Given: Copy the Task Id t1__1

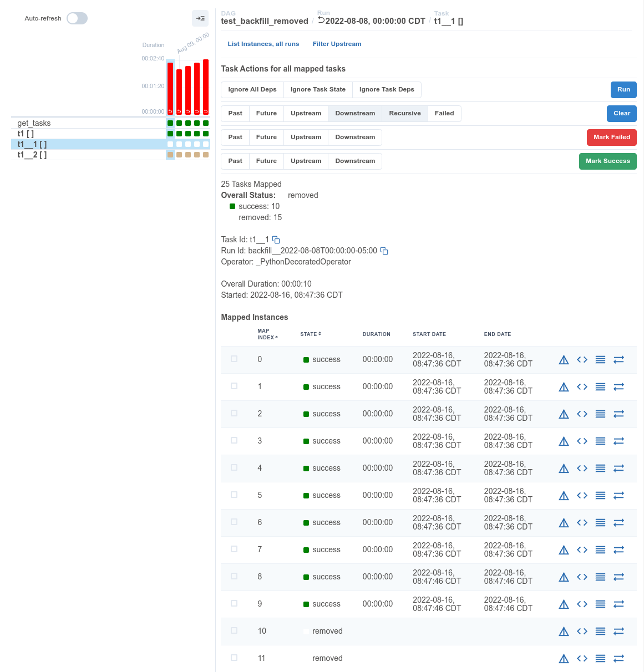Looking at the screenshot, I should pos(276,240).
